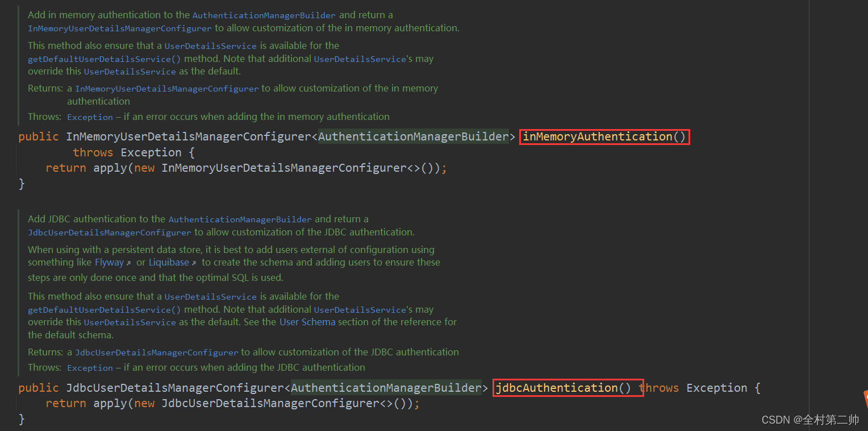Image resolution: width=868 pixels, height=431 pixels.
Task: Click the jdbcAuthentication() method name
Action: (563, 388)
